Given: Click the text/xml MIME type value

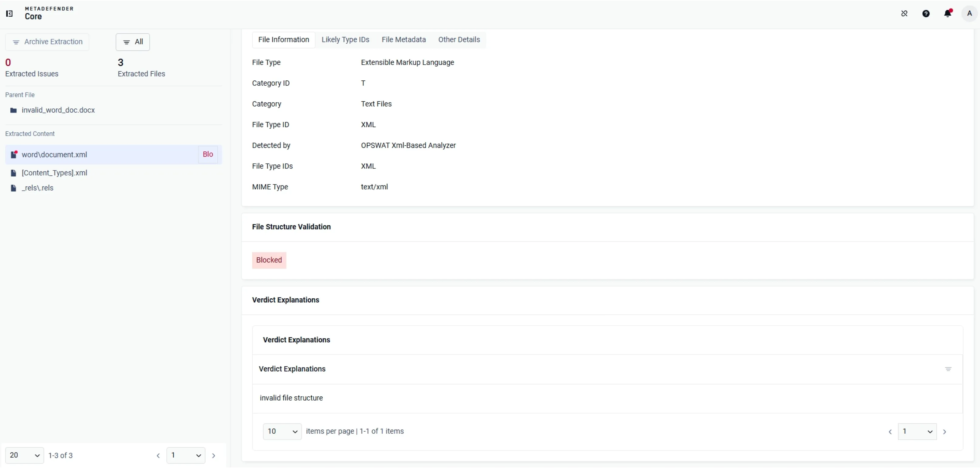Looking at the screenshot, I should coord(374,187).
